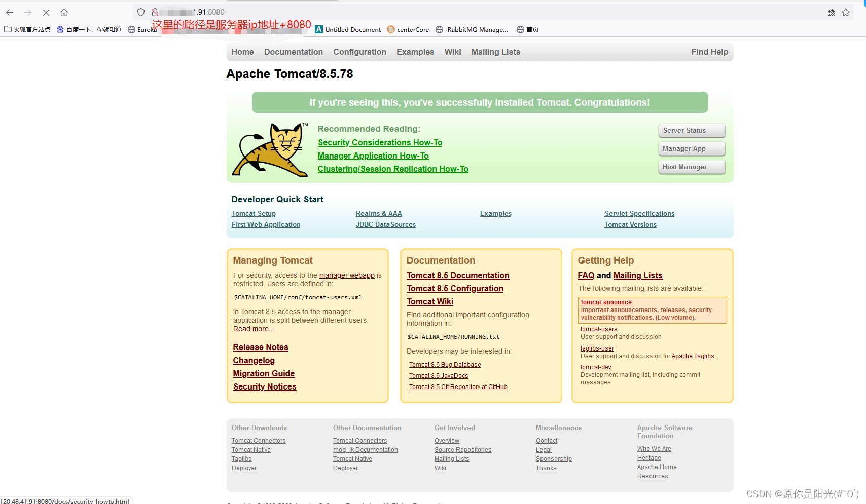Open the Configuration nav item
Viewport: 866px width, 504px height.
pyautogui.click(x=359, y=52)
